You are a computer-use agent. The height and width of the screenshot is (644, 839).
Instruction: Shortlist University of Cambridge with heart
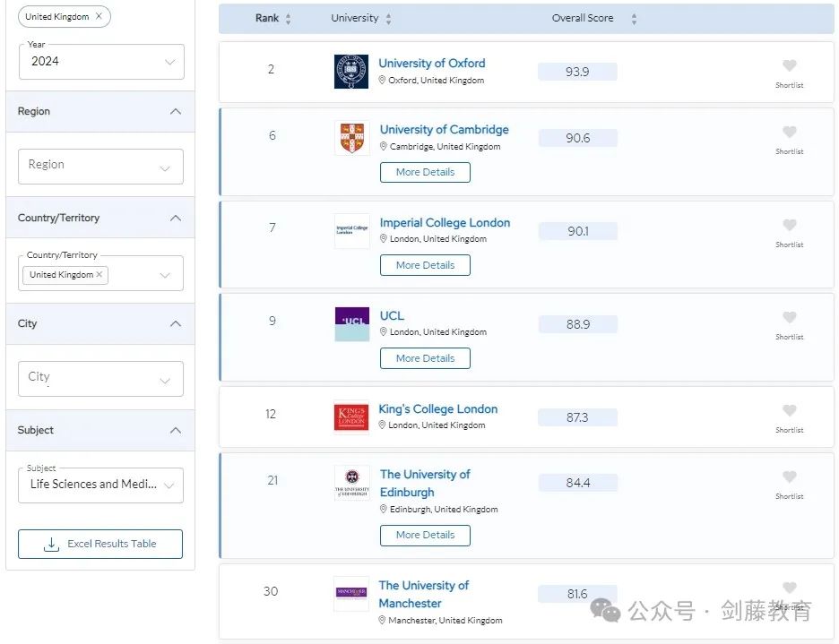(x=789, y=132)
